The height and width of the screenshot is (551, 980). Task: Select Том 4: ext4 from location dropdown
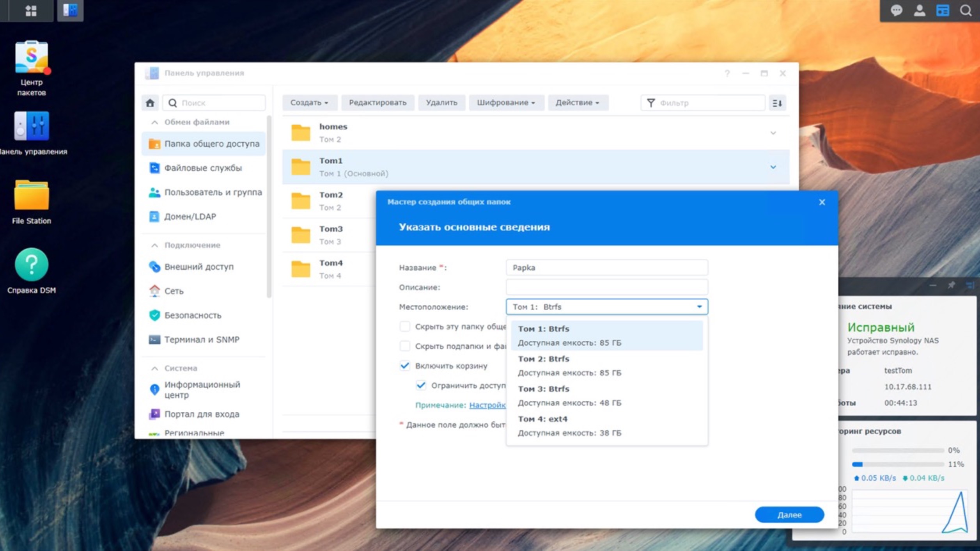[x=543, y=419]
